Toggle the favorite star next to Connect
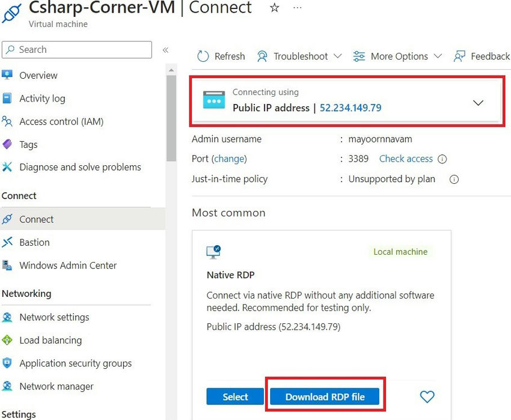Image resolution: width=511 pixels, height=420 pixels. click(x=274, y=8)
